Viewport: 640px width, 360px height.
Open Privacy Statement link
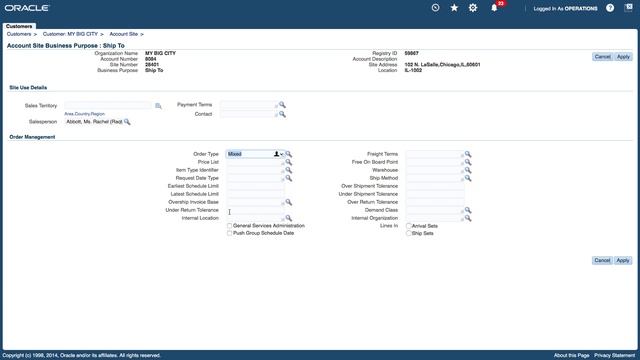coord(614,356)
